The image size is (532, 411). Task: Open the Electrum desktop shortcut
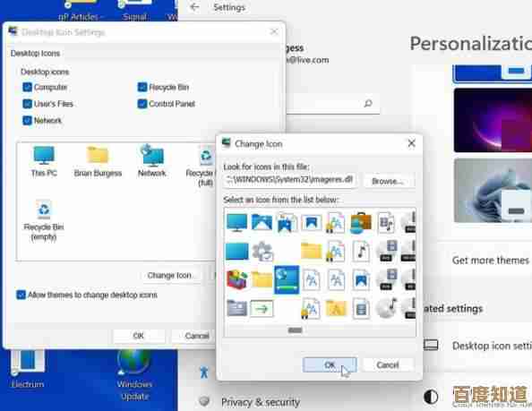click(28, 369)
